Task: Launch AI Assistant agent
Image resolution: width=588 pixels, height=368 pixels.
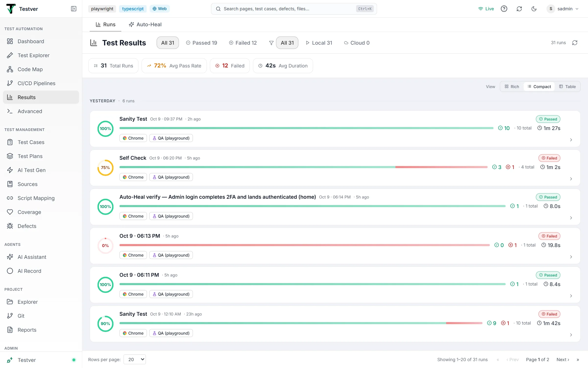Action: pos(41,257)
